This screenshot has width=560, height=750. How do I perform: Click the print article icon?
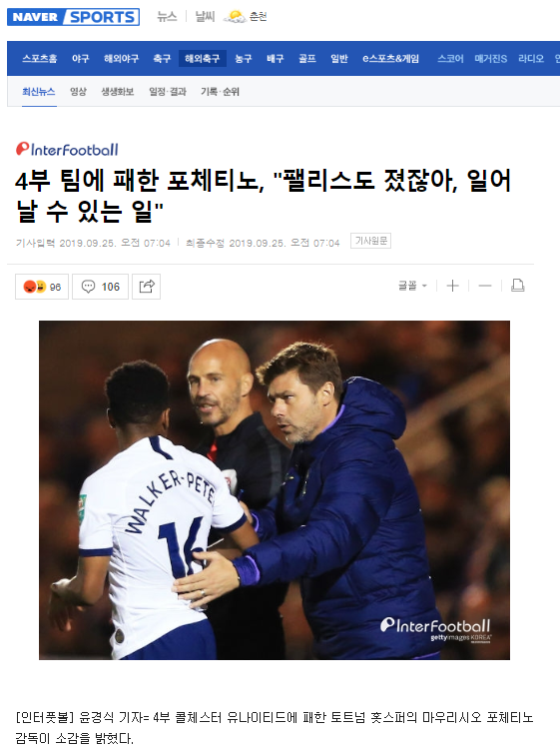tap(518, 286)
